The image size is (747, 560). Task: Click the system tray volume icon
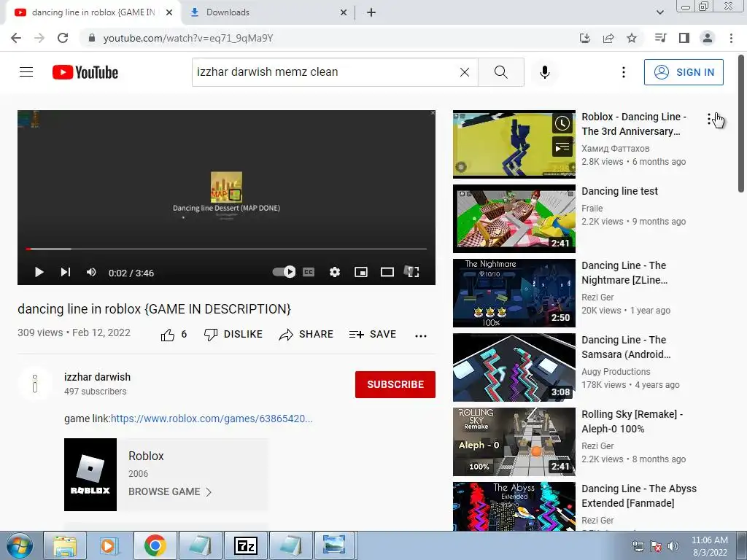tap(673, 546)
